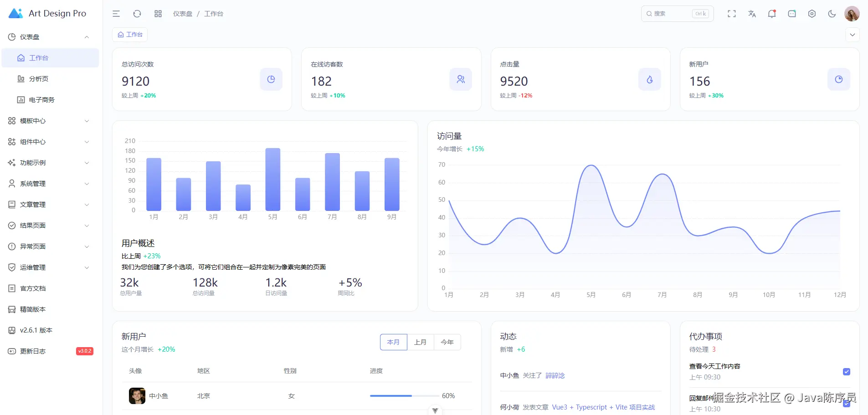Toggle dark mode with moon icon
868x415 pixels.
tap(832, 14)
